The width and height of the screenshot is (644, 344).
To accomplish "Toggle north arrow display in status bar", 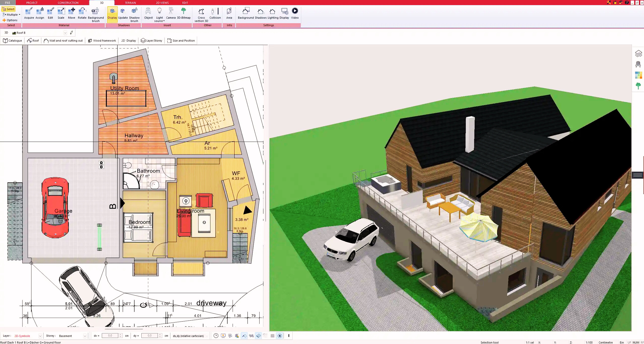I will (280, 336).
